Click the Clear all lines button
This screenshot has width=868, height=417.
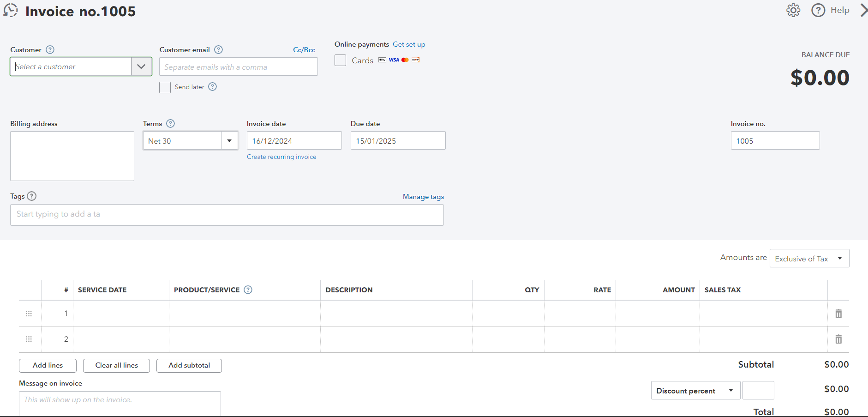(x=117, y=365)
